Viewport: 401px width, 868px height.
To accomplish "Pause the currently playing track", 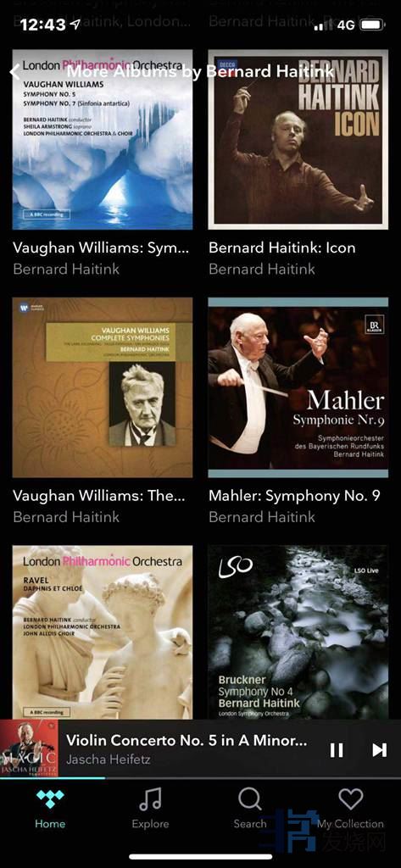I will click(337, 750).
